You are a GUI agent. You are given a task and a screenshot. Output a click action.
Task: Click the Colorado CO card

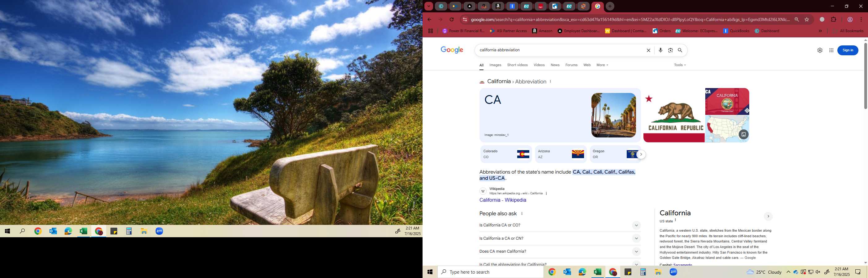[x=506, y=154]
